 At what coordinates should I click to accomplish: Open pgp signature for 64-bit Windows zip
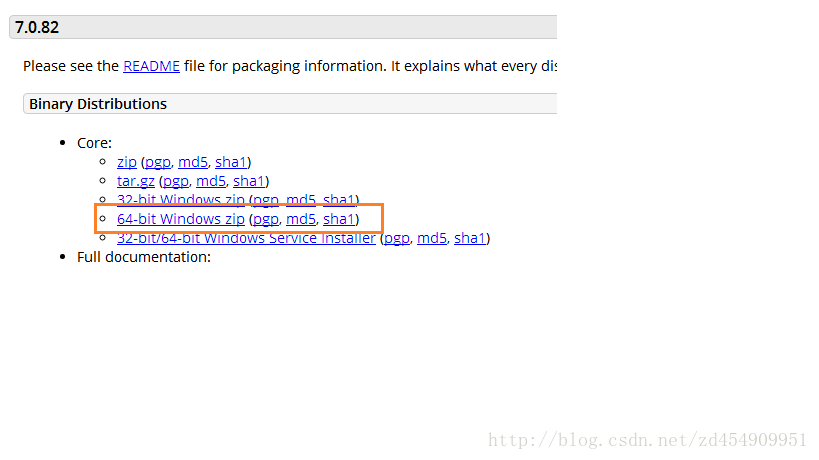point(266,219)
